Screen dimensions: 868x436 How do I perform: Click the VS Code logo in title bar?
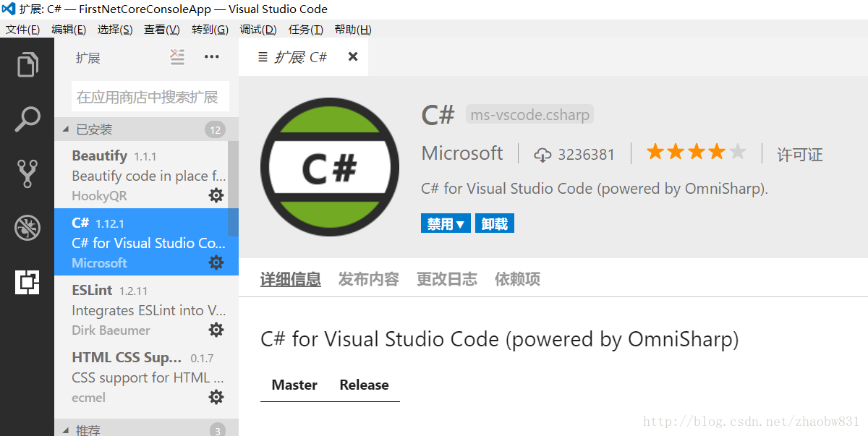[x=9, y=9]
